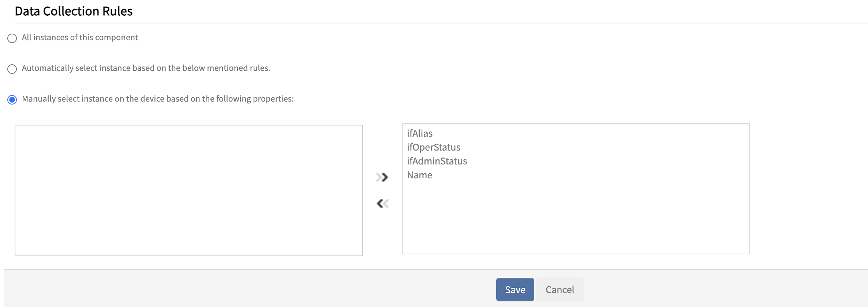Click inside the empty left list box
868x307 pixels.
188,190
